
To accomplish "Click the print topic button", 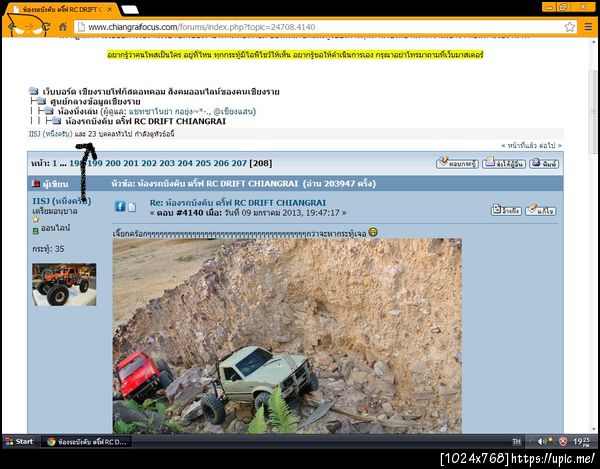I will tap(544, 163).
